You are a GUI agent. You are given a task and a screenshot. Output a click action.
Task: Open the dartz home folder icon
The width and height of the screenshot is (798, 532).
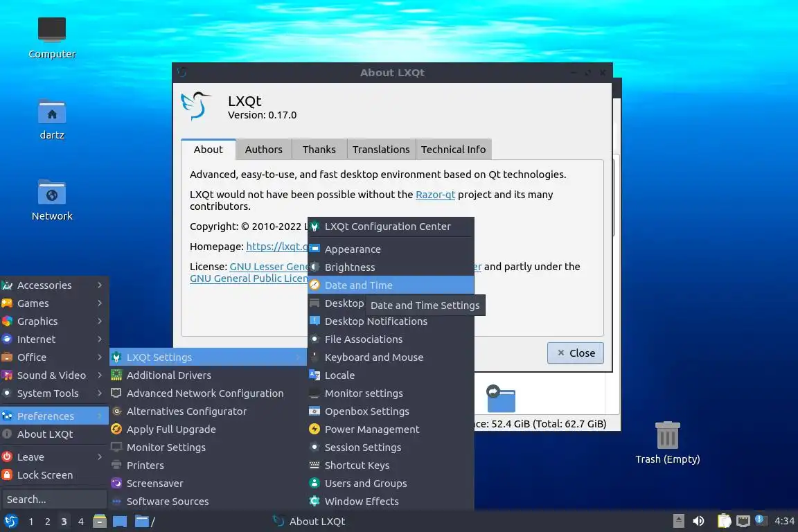point(52,120)
